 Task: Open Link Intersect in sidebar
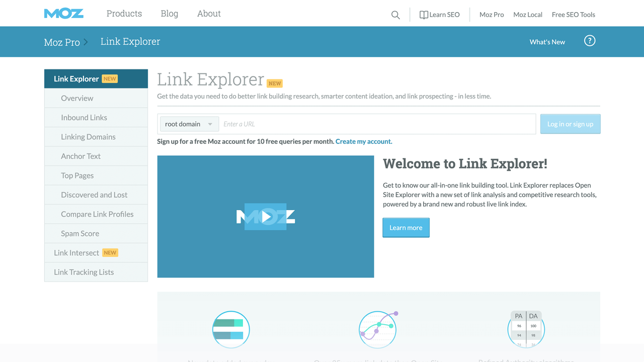[96, 253]
